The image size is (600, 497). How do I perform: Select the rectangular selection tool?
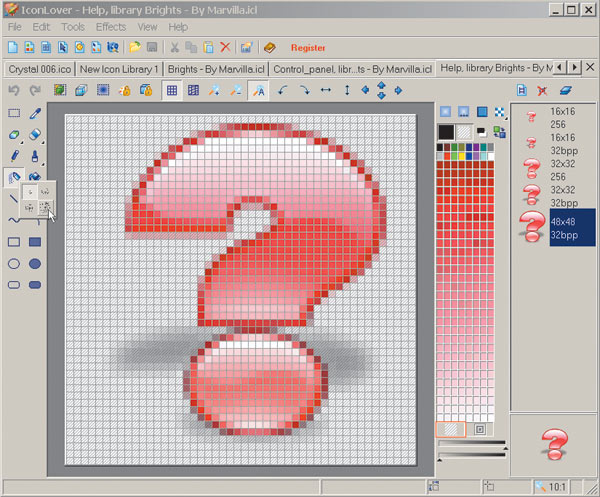pyautogui.click(x=14, y=113)
